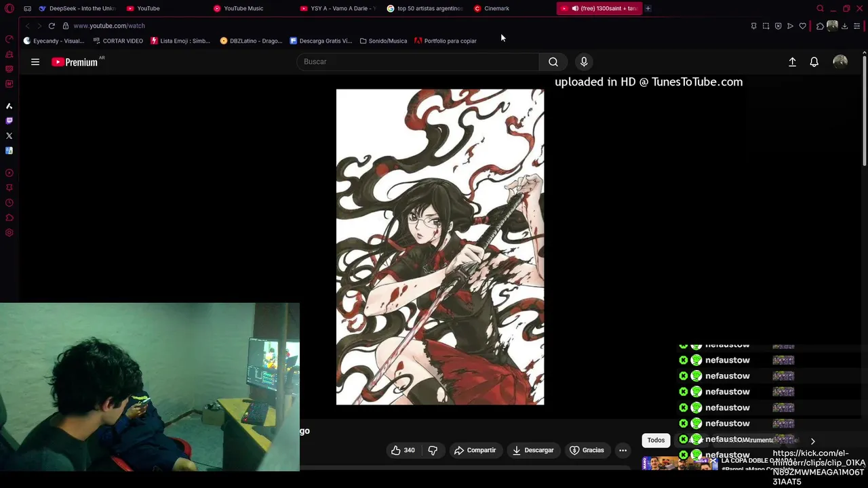Start voice search with the microphone icon
Screen dimensions: 868x488
[584, 62]
